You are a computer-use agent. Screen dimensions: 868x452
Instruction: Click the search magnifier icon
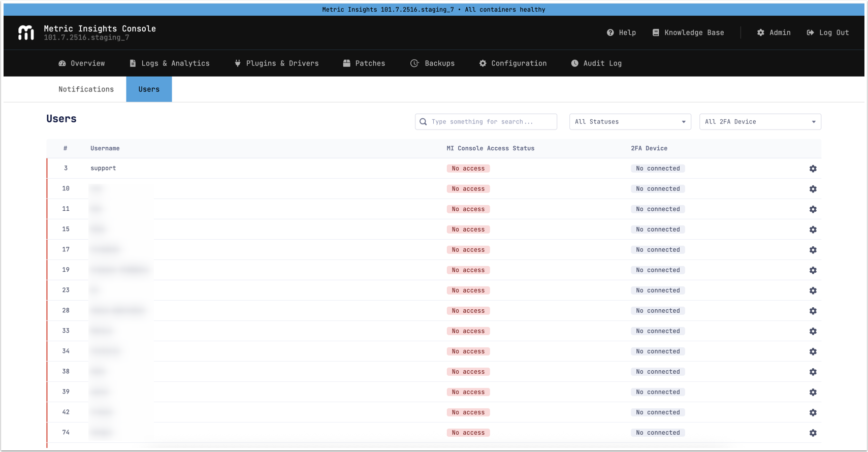423,122
